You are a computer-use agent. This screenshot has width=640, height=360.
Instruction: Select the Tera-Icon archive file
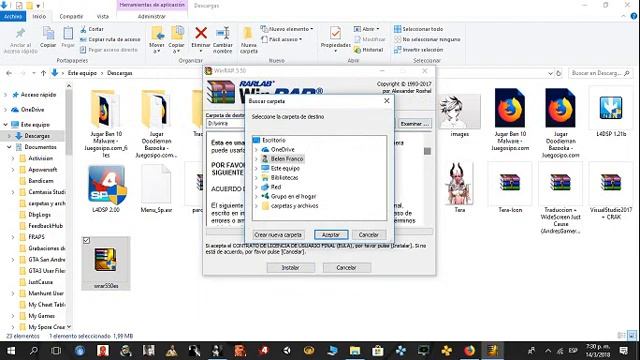(x=510, y=183)
